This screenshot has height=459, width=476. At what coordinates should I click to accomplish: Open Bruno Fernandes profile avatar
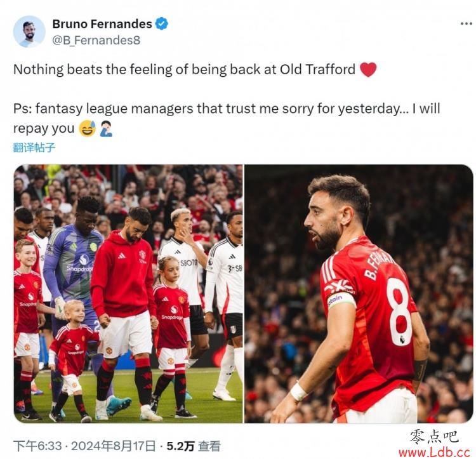click(29, 32)
